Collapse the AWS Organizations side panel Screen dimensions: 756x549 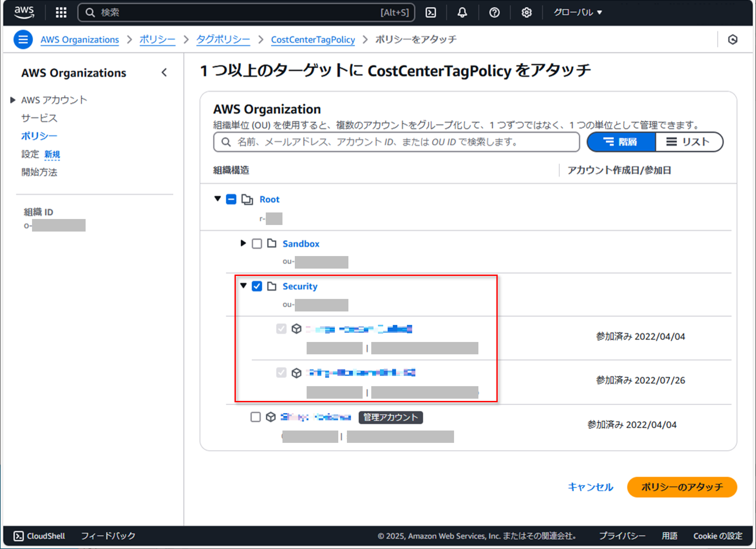click(164, 73)
